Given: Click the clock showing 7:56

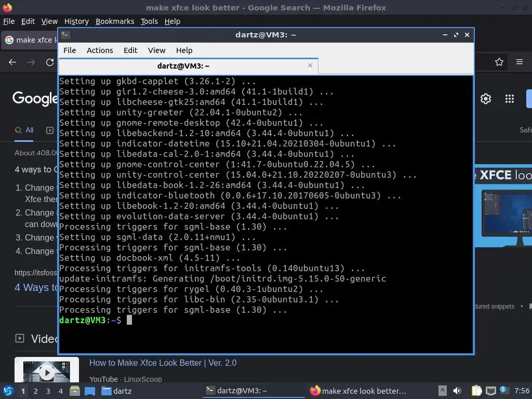Looking at the screenshot, I should tap(522, 391).
